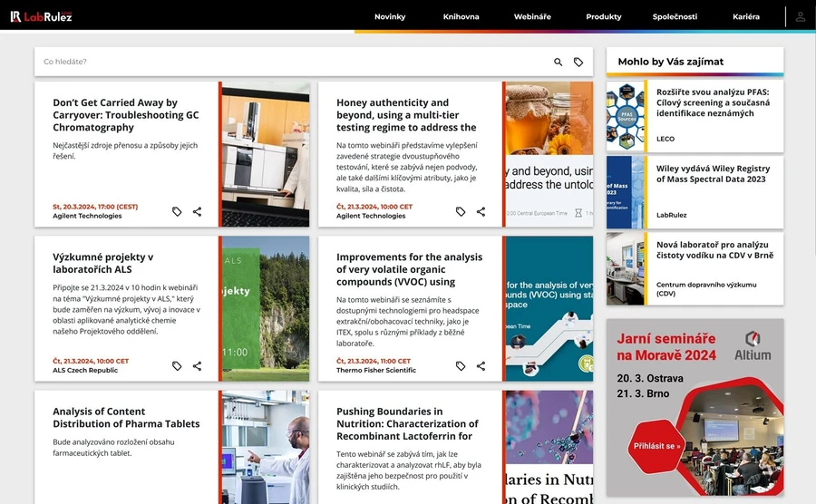The image size is (816, 504).
Task: Click 'Jarní semináře na Moravě 2024' banner heading
Action: point(666,347)
